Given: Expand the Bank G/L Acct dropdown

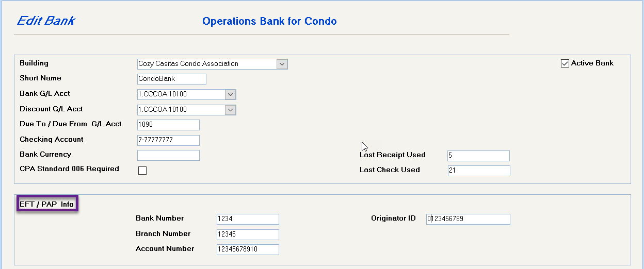Looking at the screenshot, I should 231,94.
